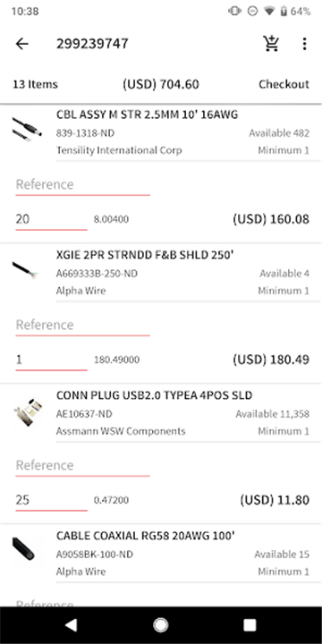
Task: Open CONN PLUG USB2.0 TYPEA 4POS SLD item
Action: click(154, 395)
